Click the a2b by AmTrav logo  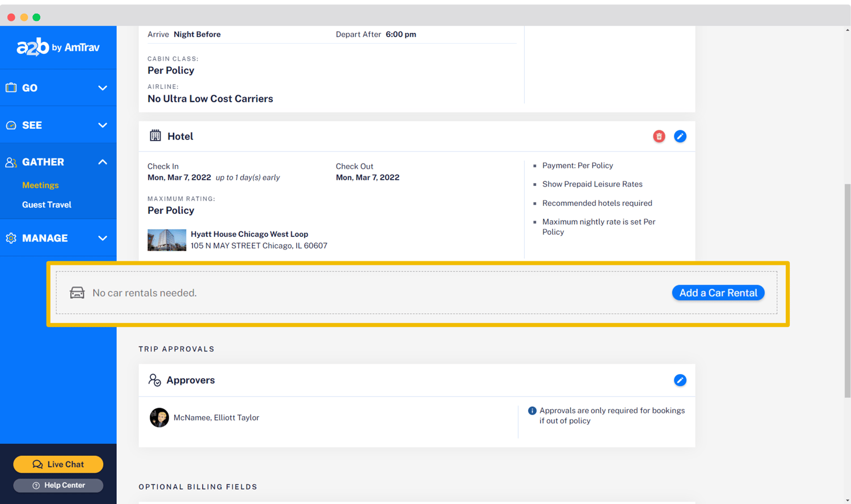58,47
